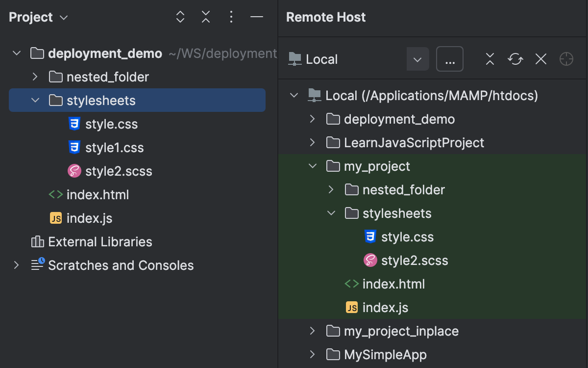The width and height of the screenshot is (588, 368).
Task: Select index.html in the Project panel
Action: tap(97, 194)
